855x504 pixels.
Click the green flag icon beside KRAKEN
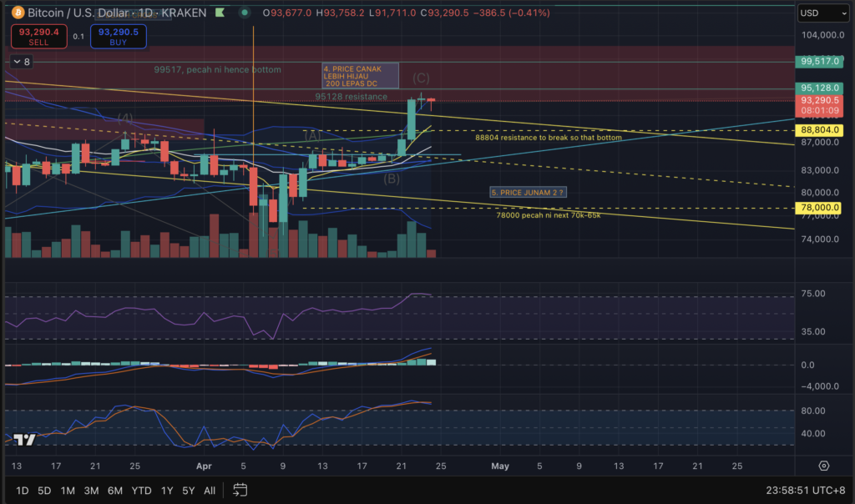220,13
